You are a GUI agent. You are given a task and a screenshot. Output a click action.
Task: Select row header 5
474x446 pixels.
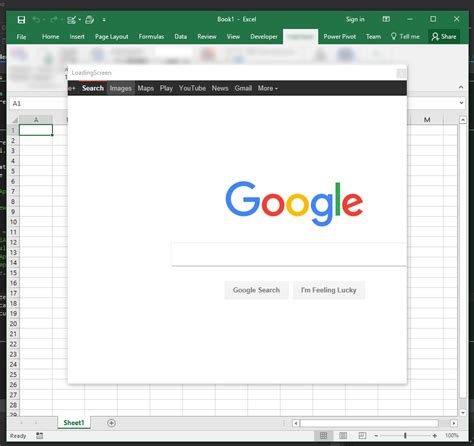(x=13, y=171)
